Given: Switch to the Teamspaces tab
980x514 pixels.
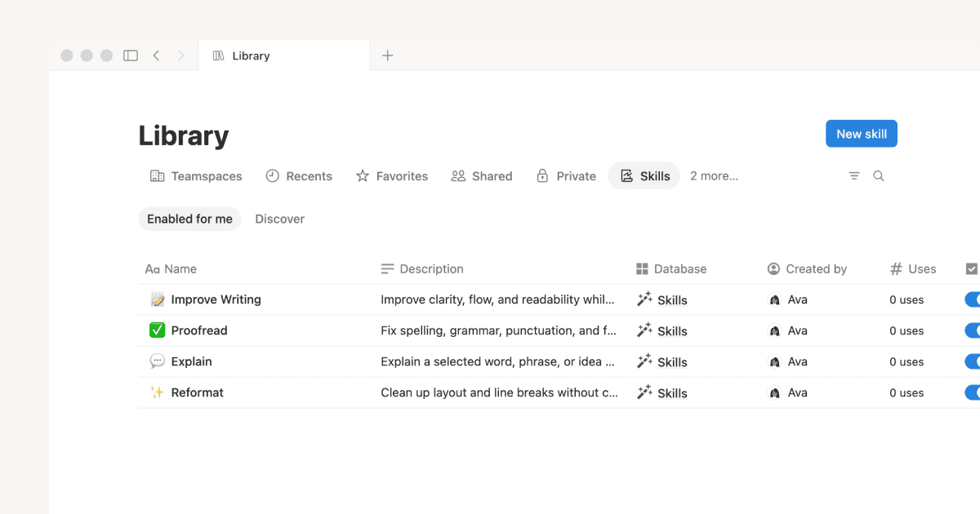Looking at the screenshot, I should [196, 176].
